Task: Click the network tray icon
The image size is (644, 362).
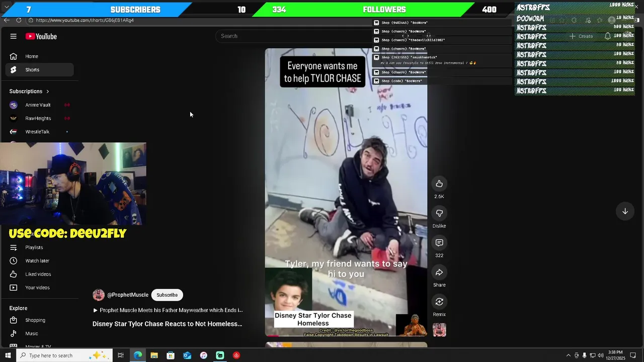Action: (x=593, y=355)
